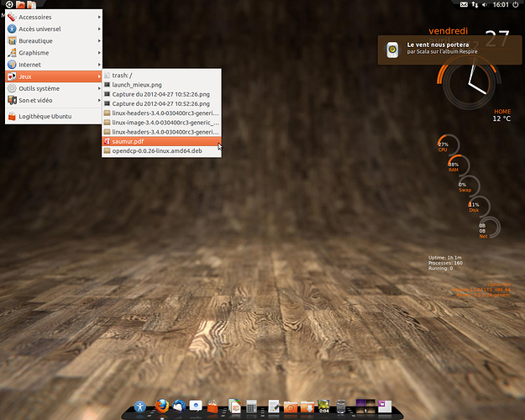Viewport: 525px width, 420px height.
Task: Open the highlighted saumur.pdf file
Action: pos(161,141)
